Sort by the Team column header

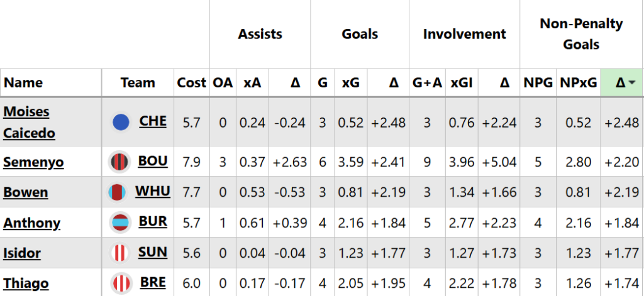click(x=138, y=82)
